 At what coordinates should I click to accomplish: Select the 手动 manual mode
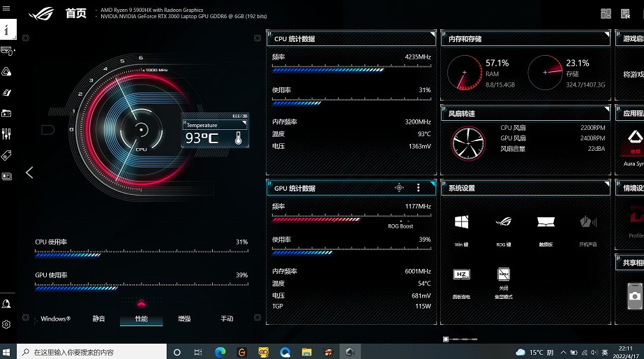227,318
